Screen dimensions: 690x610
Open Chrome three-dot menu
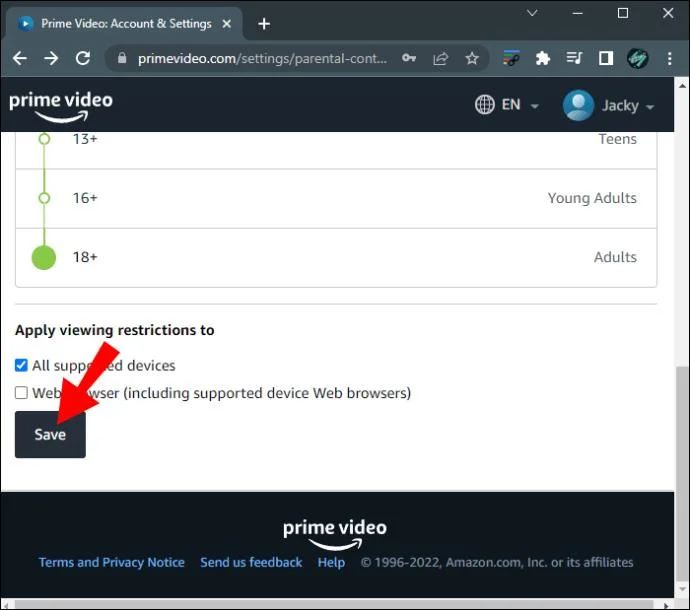pyautogui.click(x=669, y=58)
